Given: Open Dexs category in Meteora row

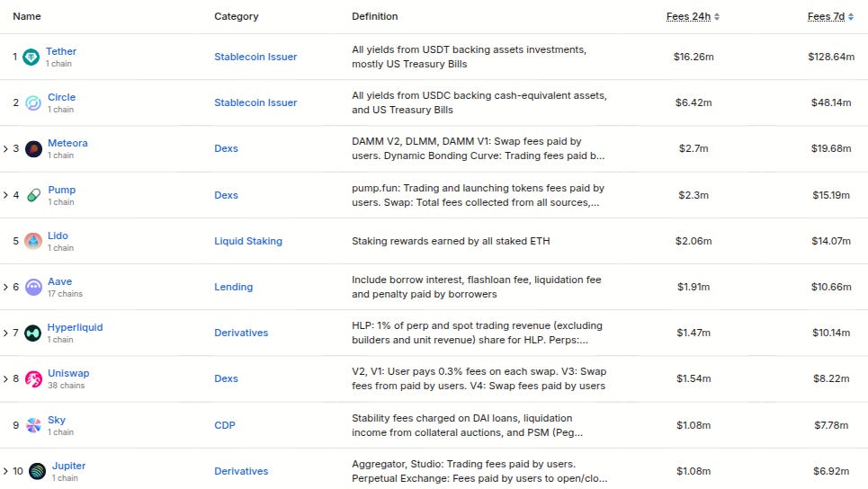Looking at the screenshot, I should pyautogui.click(x=226, y=149).
